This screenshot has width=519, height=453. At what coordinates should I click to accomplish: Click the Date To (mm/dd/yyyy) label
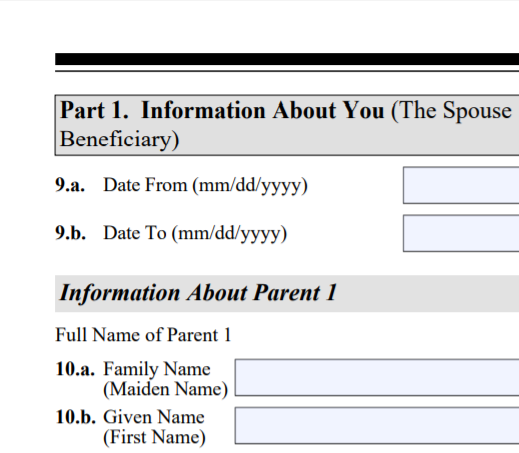click(x=195, y=233)
